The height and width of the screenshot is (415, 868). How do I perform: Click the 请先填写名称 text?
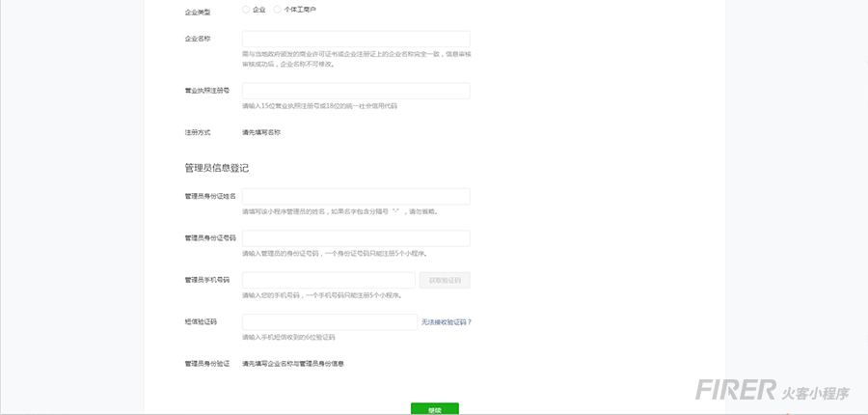261,132
